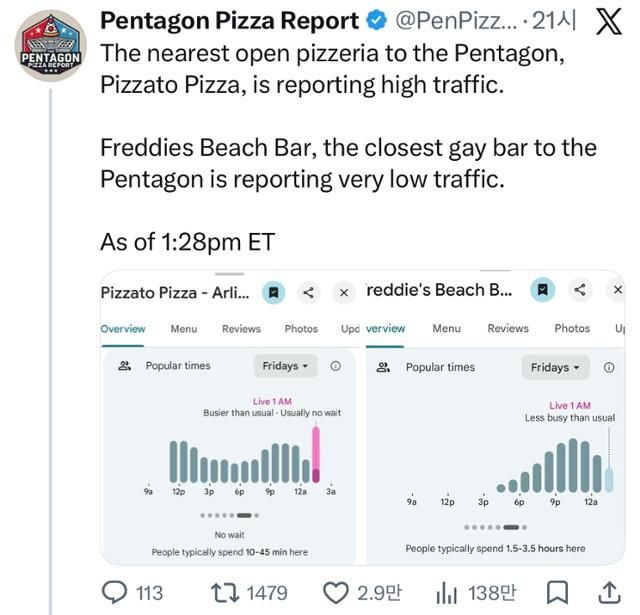Toggle save on Pizzato Pizza card
The height and width of the screenshot is (615, 640).
click(x=274, y=292)
